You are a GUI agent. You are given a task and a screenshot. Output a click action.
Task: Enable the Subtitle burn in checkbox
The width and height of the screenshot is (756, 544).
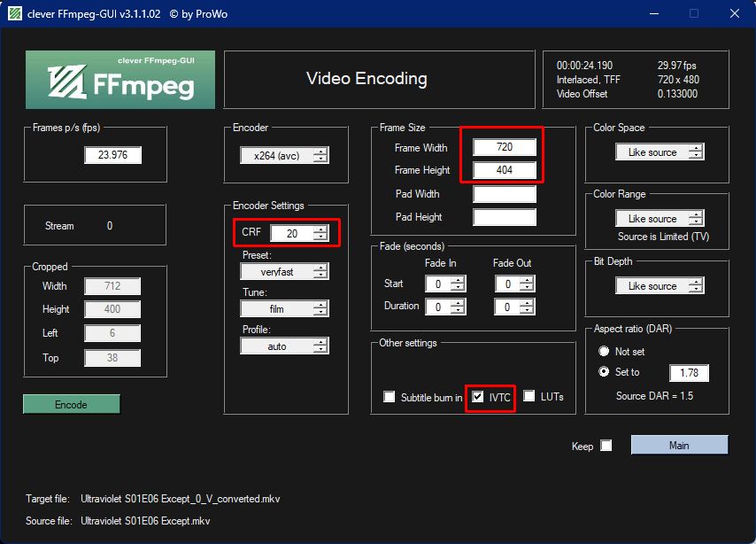click(389, 397)
